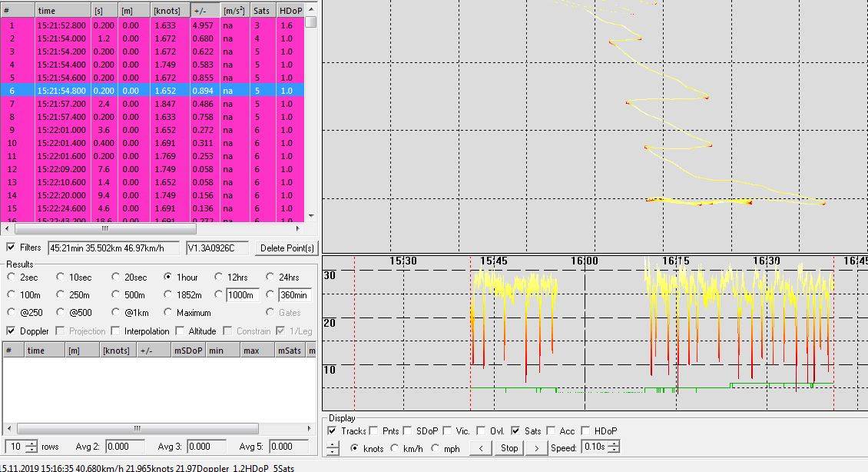This screenshot has width=868, height=472.
Task: Sort by the Sats column header
Action: click(261, 11)
